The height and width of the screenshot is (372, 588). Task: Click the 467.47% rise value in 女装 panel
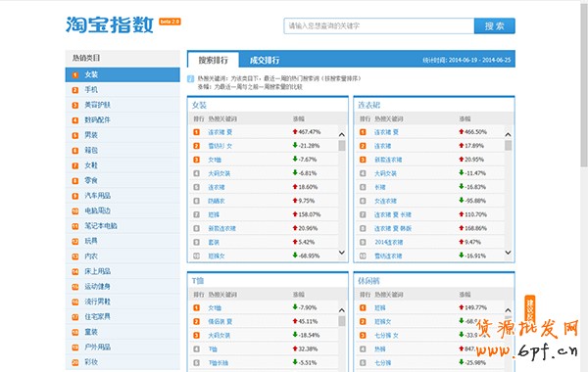tap(310, 132)
